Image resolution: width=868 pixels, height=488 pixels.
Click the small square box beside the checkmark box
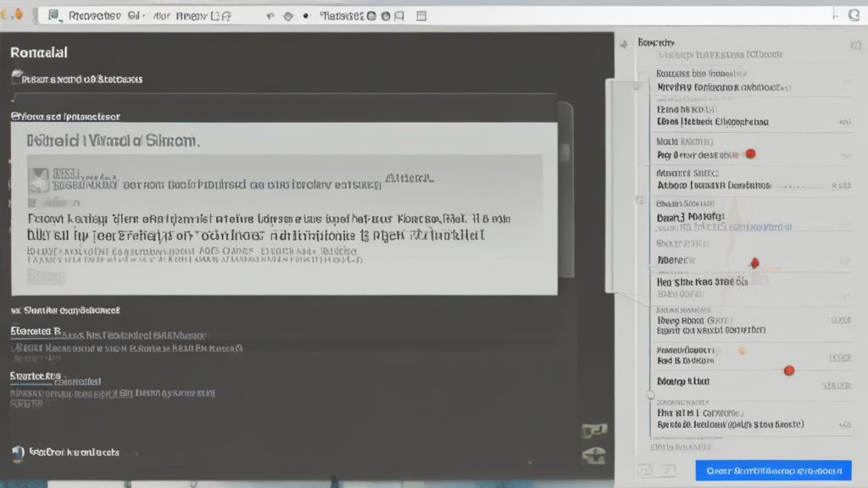(645, 470)
